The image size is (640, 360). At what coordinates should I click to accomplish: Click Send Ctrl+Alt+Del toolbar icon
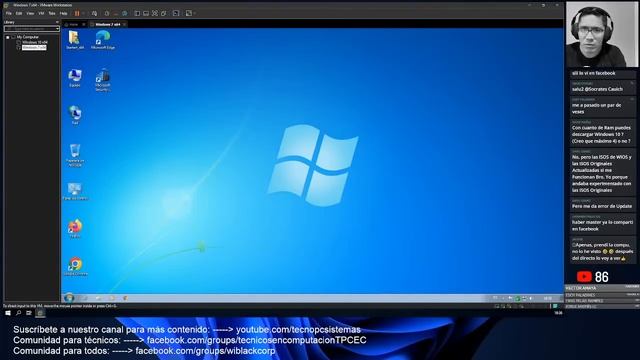(x=94, y=13)
